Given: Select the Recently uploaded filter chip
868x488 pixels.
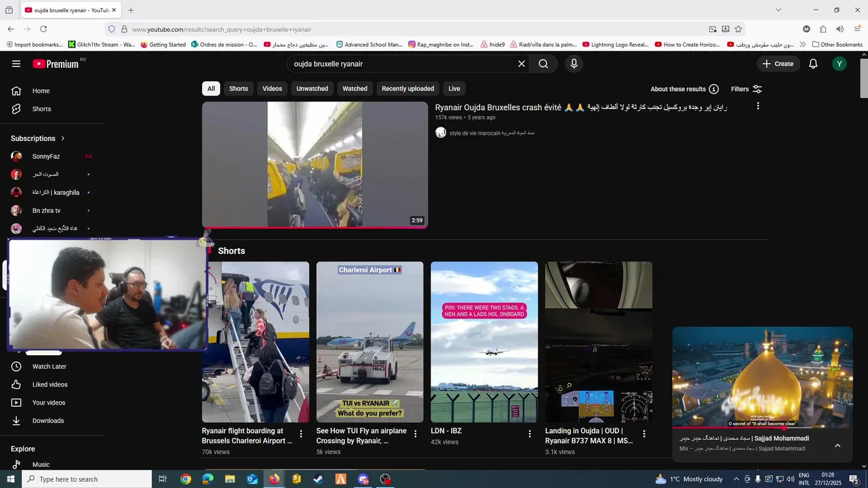Looking at the screenshot, I should click(408, 89).
